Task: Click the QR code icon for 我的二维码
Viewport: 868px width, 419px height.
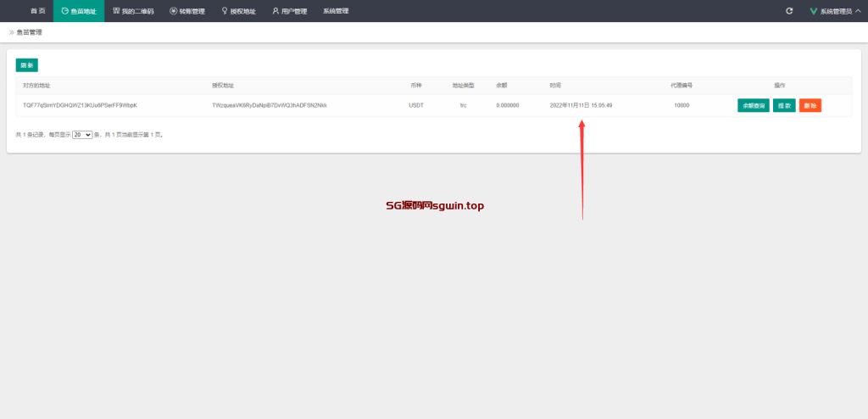Action: pos(116,11)
